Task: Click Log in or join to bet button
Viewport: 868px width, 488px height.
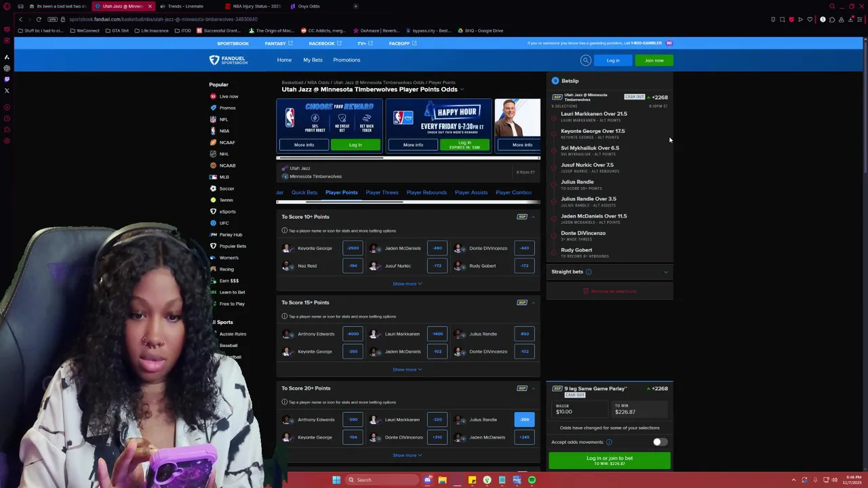Action: click(610, 460)
